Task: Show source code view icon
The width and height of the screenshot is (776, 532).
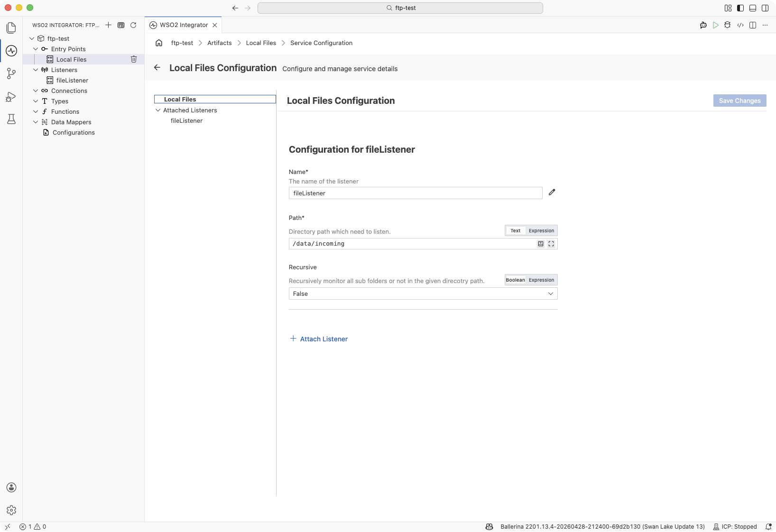Action: (x=740, y=25)
